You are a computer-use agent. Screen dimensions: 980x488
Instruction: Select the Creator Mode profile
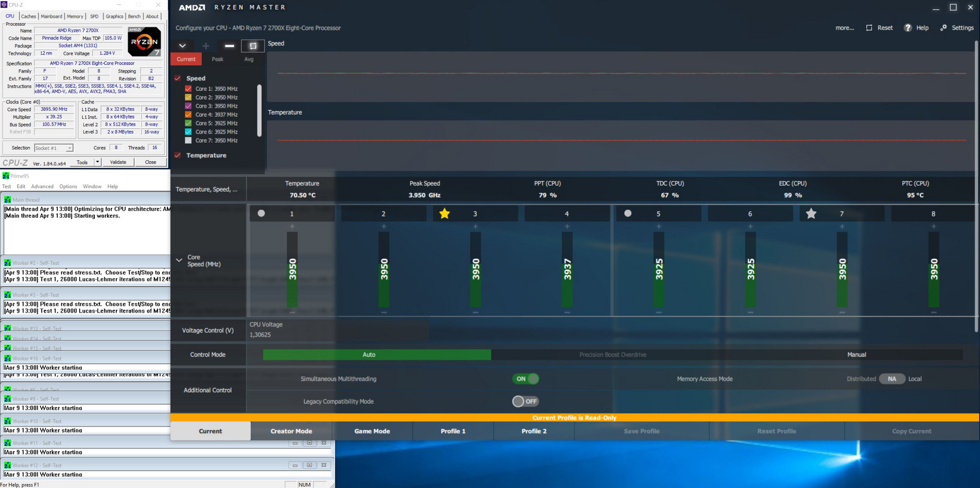pos(291,431)
